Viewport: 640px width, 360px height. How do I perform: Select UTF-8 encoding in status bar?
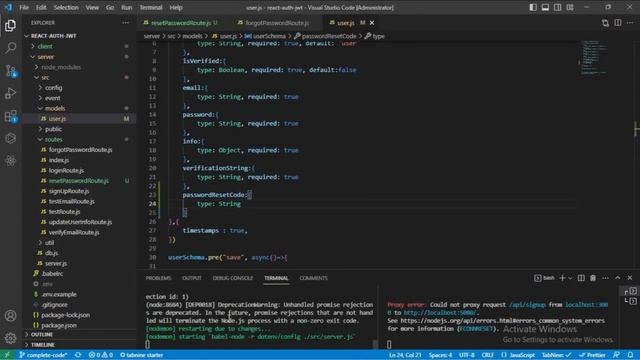(x=467, y=355)
